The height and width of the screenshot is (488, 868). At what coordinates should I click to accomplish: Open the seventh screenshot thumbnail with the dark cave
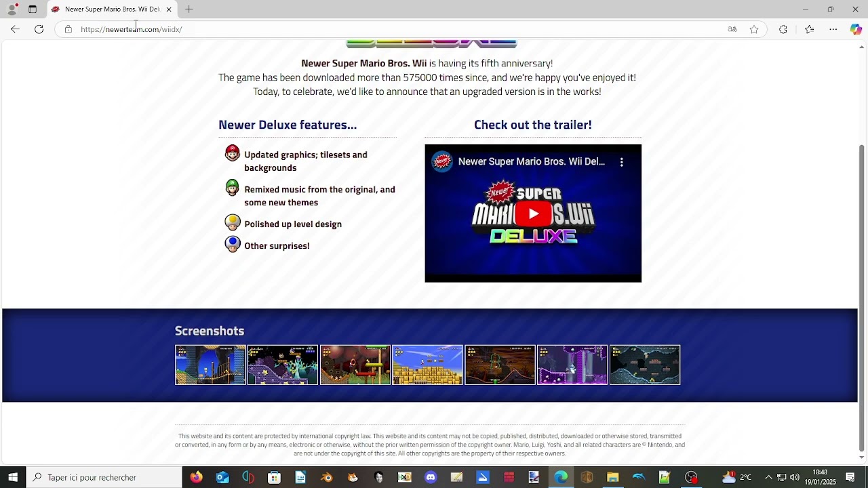645,365
